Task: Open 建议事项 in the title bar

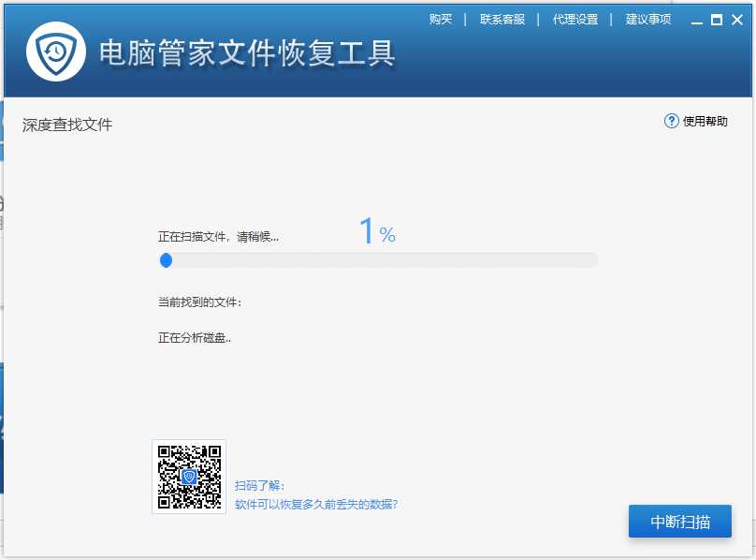Action: [x=648, y=20]
